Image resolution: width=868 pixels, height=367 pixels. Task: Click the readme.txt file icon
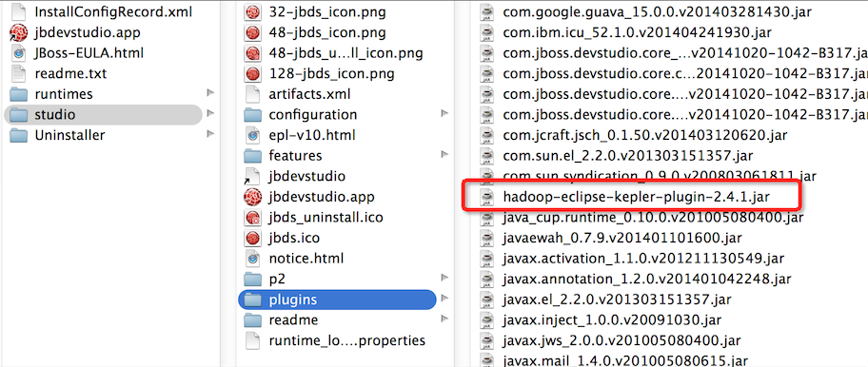tap(19, 73)
